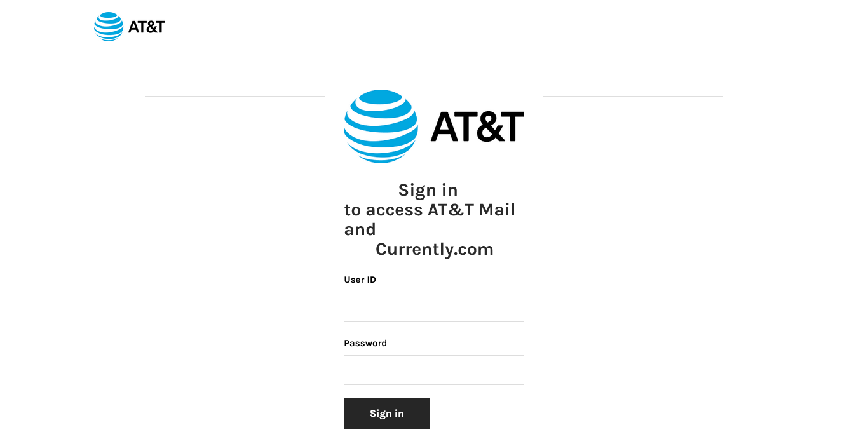Click the dark Sign in button

[x=387, y=413]
